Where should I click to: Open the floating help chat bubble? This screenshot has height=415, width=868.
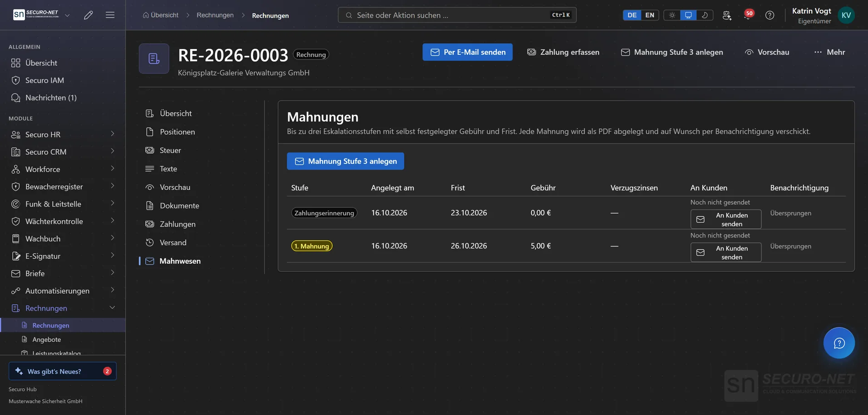pyautogui.click(x=839, y=343)
